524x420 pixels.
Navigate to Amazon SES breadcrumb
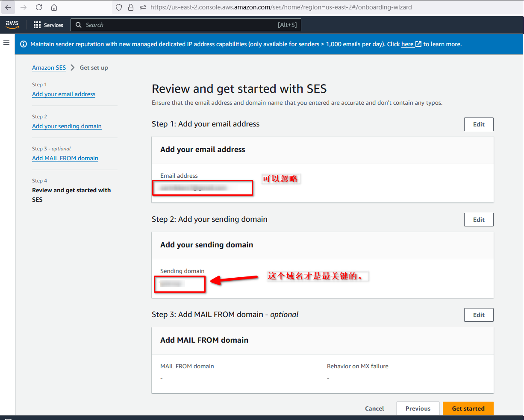(49, 68)
